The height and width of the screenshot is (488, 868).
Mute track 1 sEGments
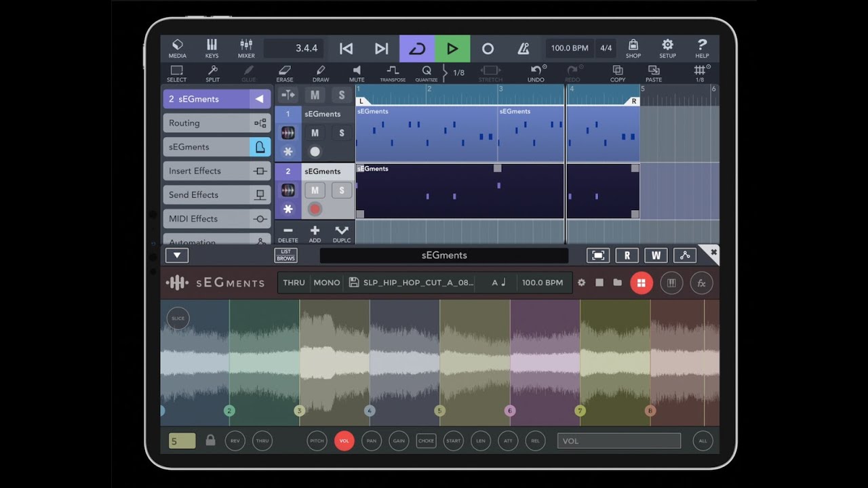315,133
